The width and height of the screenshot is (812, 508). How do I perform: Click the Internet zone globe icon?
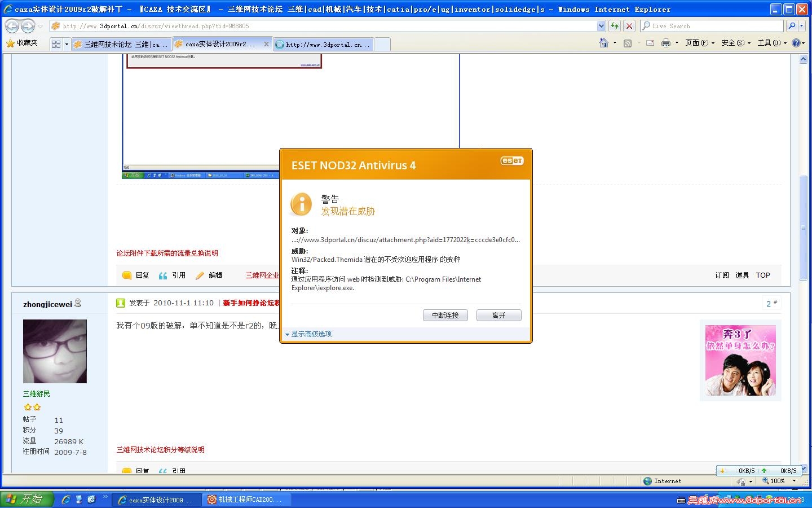point(647,481)
